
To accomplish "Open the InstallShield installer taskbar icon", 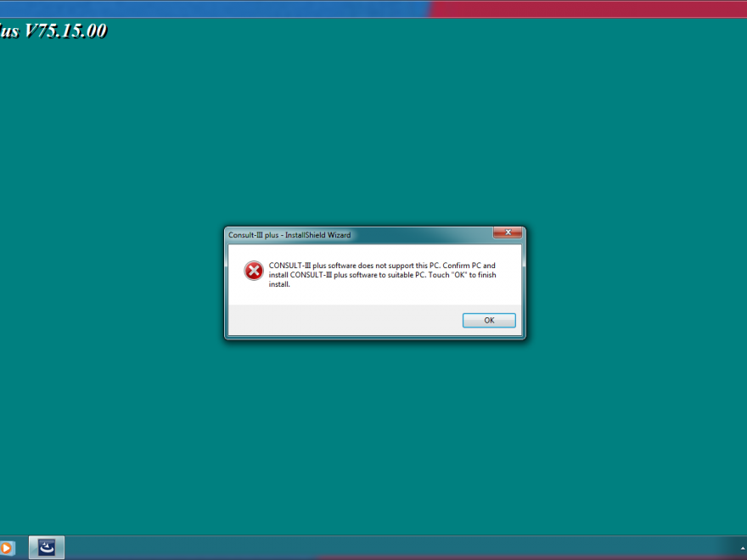I will pos(47,547).
